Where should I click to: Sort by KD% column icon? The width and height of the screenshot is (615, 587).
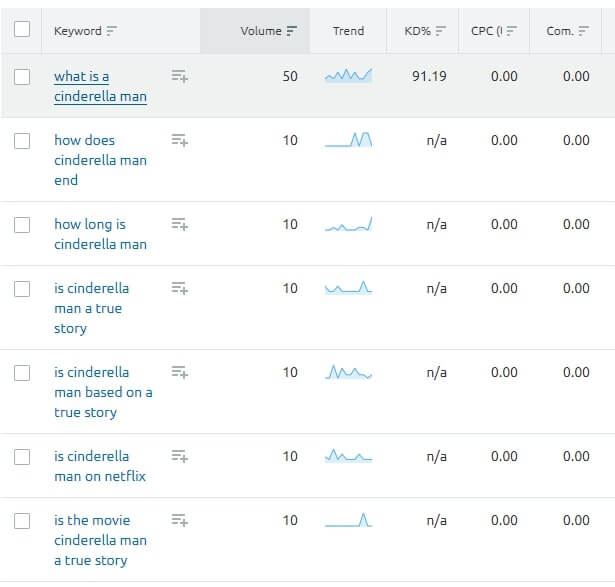pos(441,31)
